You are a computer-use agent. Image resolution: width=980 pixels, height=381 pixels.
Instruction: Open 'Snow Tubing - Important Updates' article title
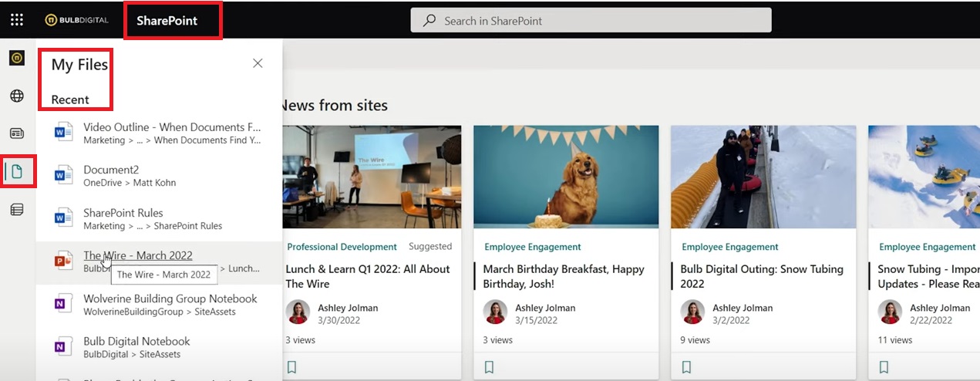coord(928,276)
